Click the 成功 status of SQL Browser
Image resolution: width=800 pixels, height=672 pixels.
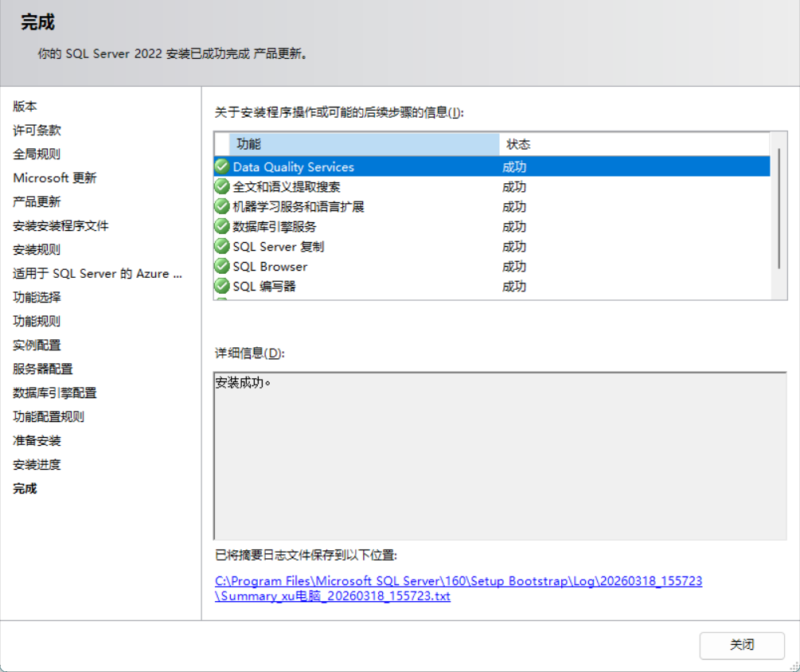513,267
